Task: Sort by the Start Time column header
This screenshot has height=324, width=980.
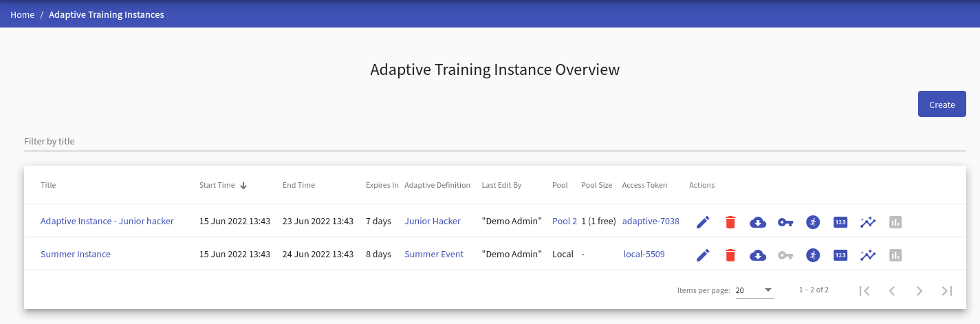Action: tap(217, 185)
